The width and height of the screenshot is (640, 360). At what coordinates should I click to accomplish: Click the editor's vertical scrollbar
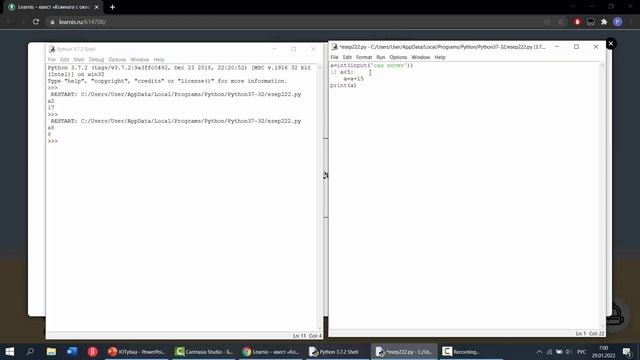(602, 195)
